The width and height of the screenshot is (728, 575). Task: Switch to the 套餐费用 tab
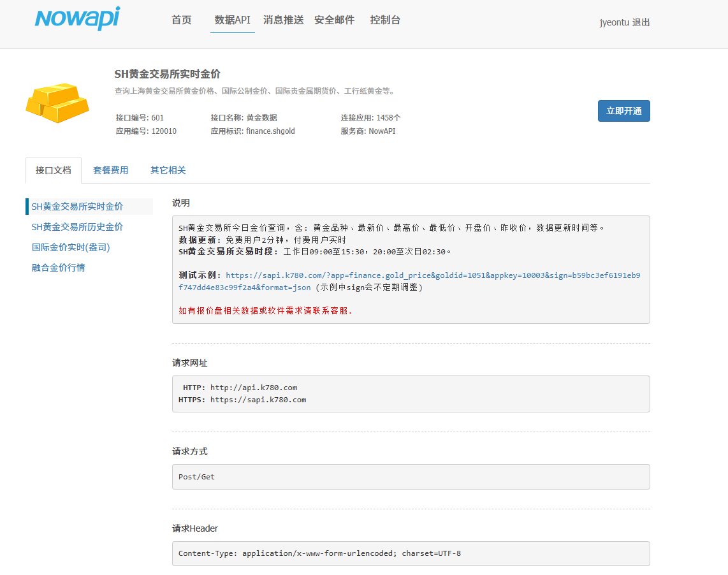pos(111,170)
